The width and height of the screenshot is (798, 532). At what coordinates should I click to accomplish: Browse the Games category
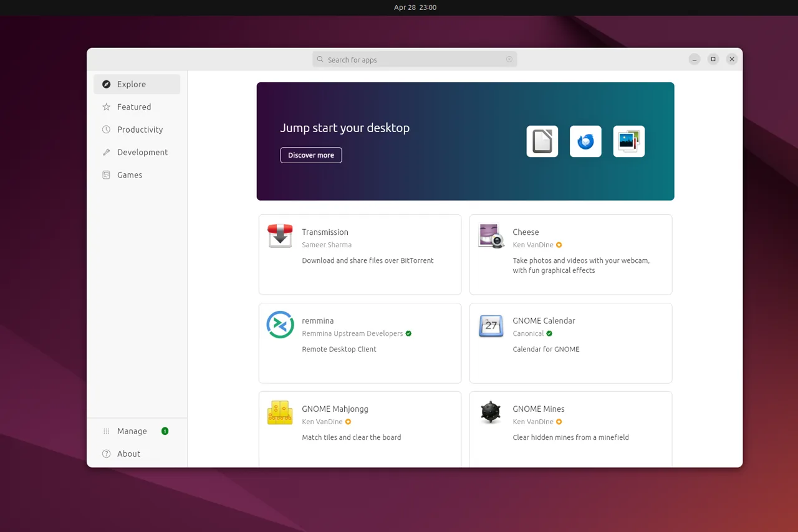137,175
